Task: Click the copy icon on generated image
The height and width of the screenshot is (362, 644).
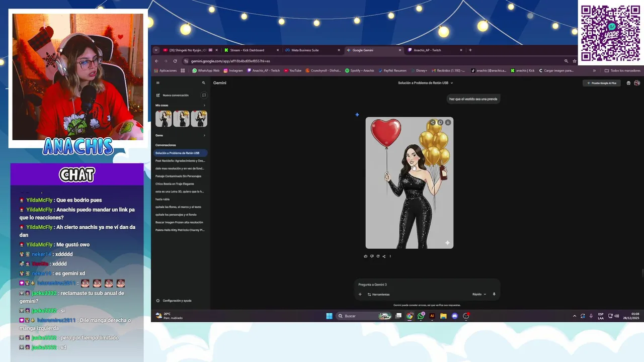Action: [440, 122]
